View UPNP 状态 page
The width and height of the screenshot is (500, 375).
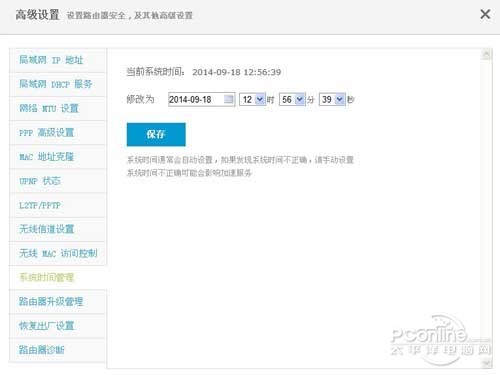58,181
